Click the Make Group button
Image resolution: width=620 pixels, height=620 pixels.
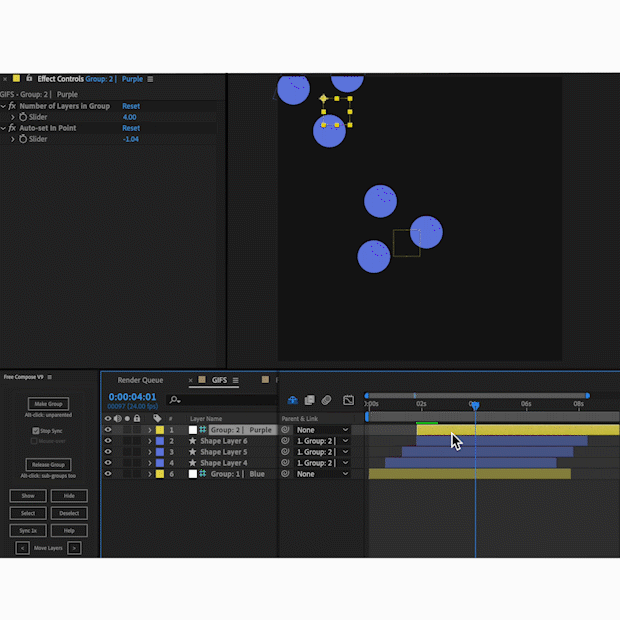click(48, 404)
